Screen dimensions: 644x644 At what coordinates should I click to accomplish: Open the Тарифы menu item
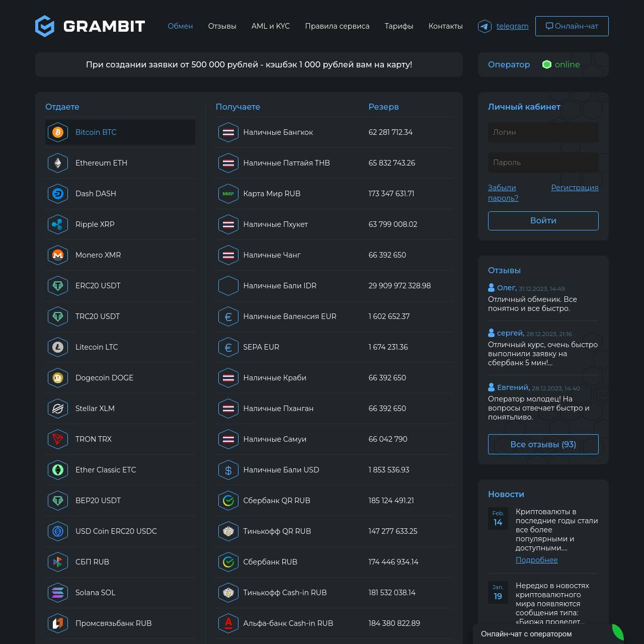pyautogui.click(x=399, y=26)
